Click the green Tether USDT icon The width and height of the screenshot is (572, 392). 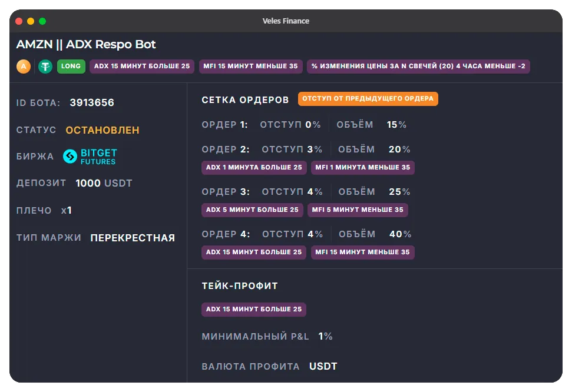(45, 67)
